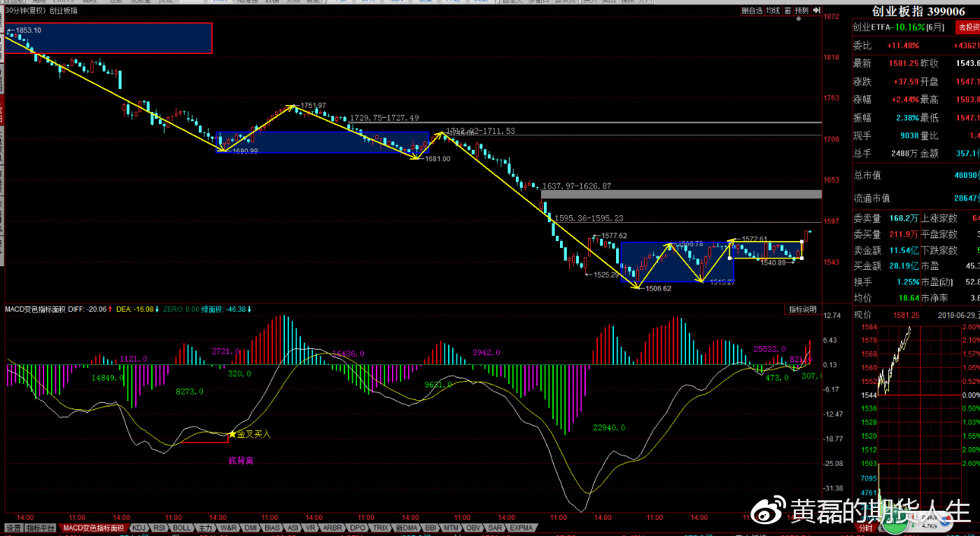Open the 设置 tab in indicator bar
The image size is (980, 536).
(14, 528)
